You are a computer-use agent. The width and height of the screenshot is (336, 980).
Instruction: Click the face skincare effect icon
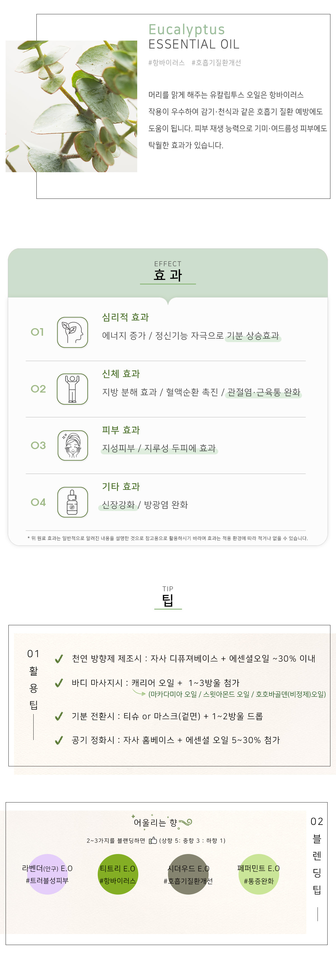click(73, 445)
